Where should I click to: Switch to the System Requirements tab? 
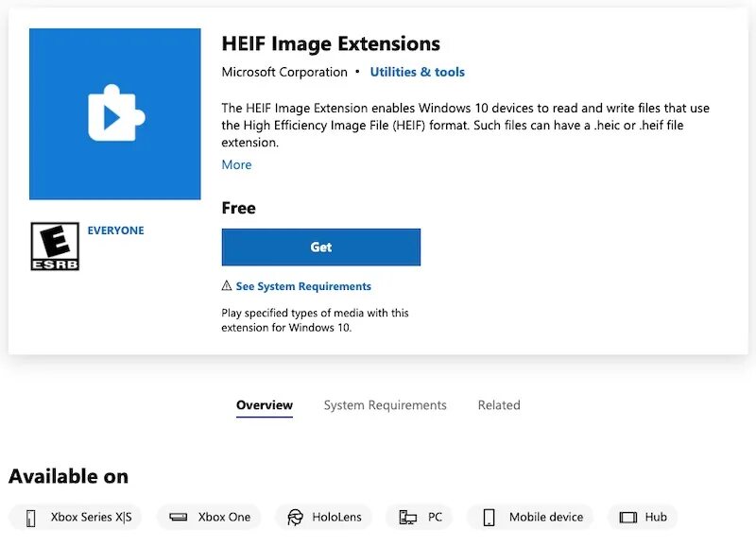point(386,405)
